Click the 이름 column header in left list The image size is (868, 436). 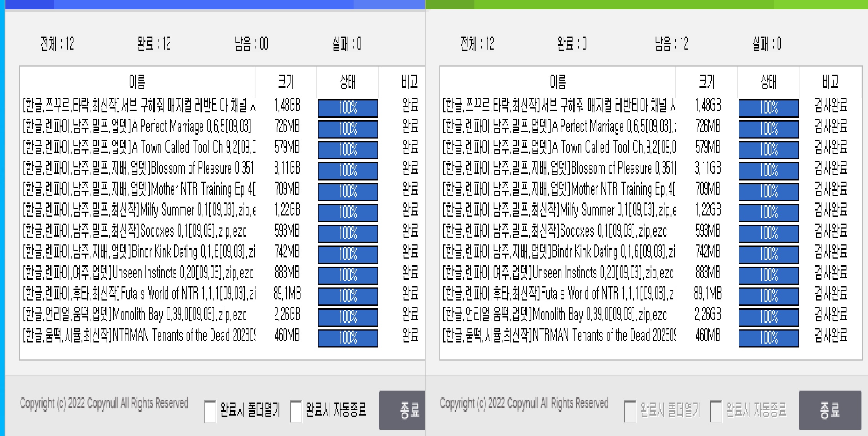[x=137, y=82]
